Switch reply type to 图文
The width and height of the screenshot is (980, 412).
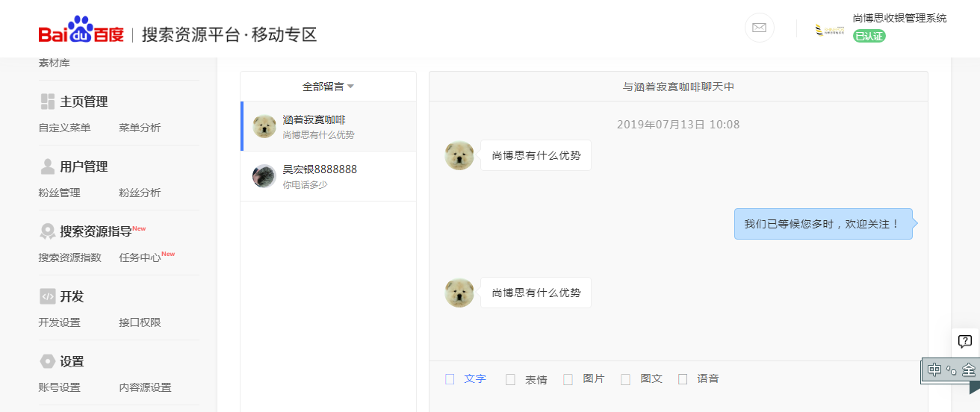pos(651,379)
